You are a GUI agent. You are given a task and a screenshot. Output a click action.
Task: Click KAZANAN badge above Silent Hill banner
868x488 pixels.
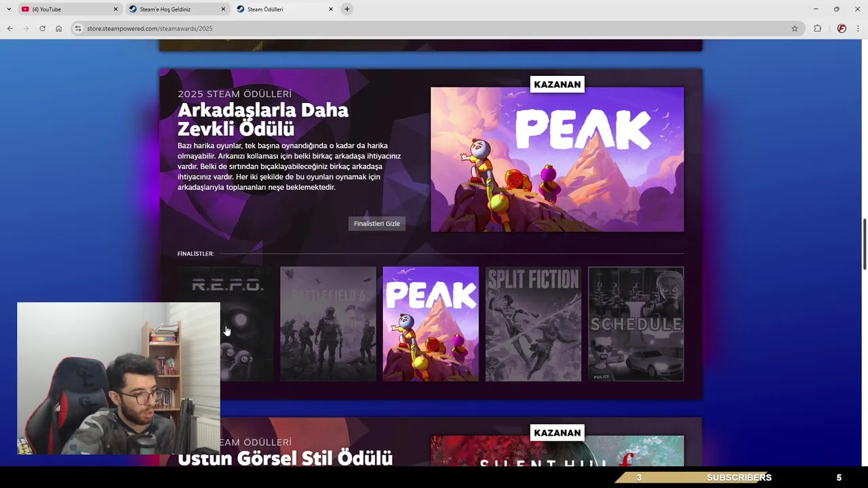(557, 432)
